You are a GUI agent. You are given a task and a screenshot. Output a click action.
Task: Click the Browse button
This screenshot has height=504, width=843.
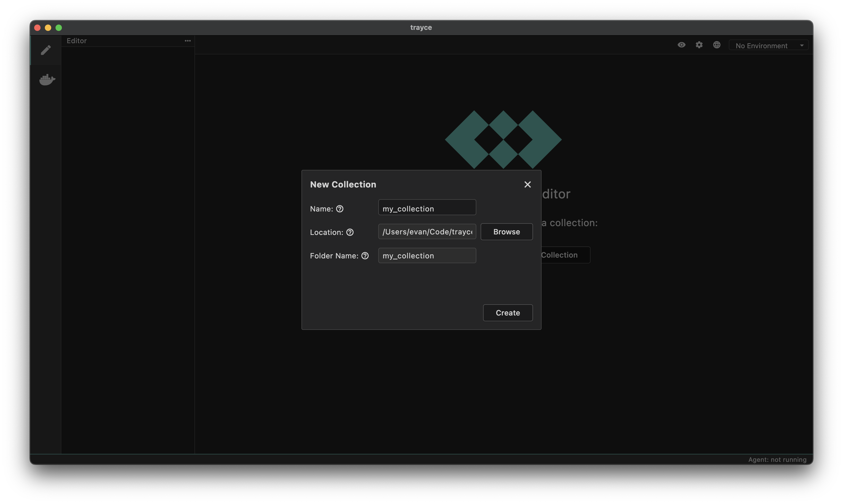click(507, 232)
